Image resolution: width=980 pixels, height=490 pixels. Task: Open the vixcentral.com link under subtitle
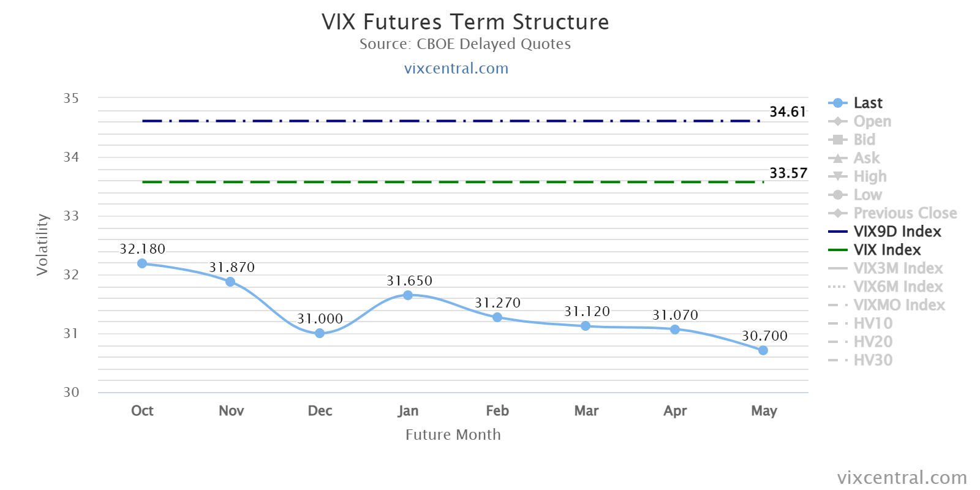point(456,68)
